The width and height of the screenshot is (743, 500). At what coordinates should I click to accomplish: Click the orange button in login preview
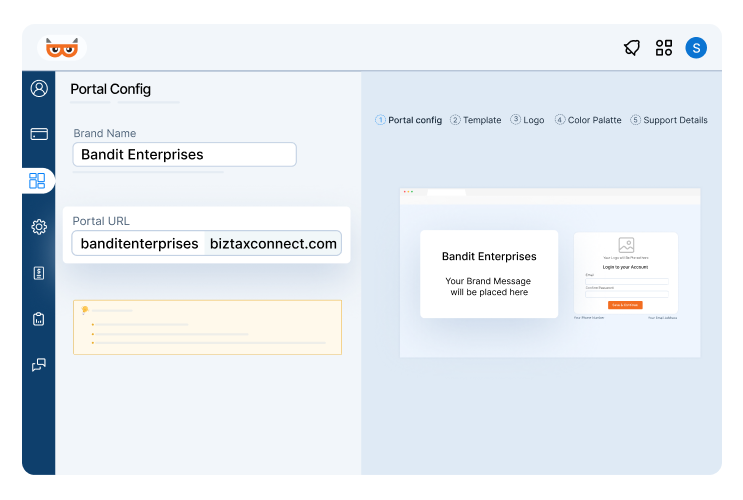tap(625, 305)
